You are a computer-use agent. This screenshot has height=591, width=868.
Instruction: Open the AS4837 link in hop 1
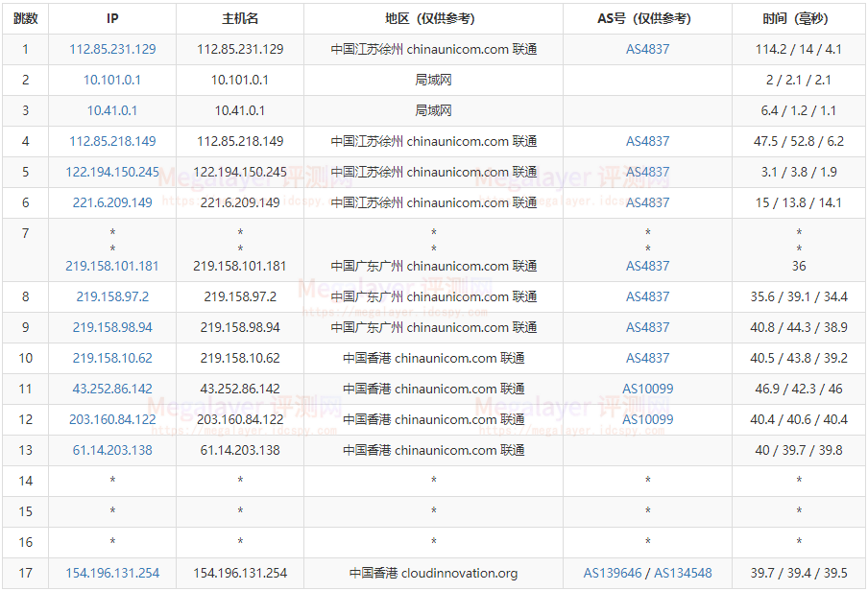coord(648,49)
